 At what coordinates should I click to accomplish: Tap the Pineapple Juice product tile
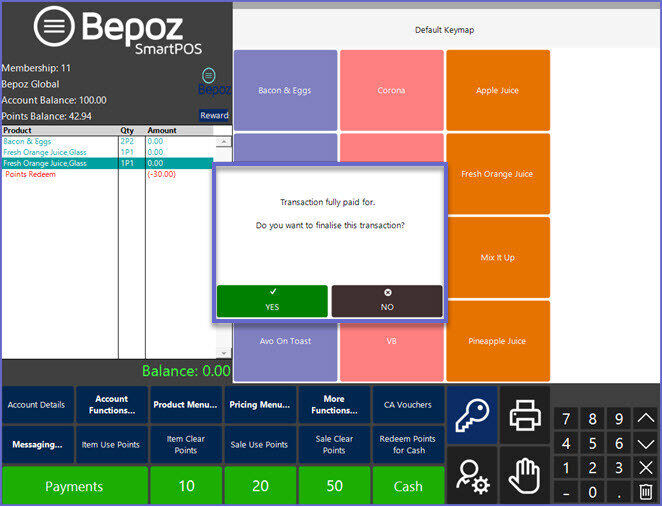[x=497, y=341]
